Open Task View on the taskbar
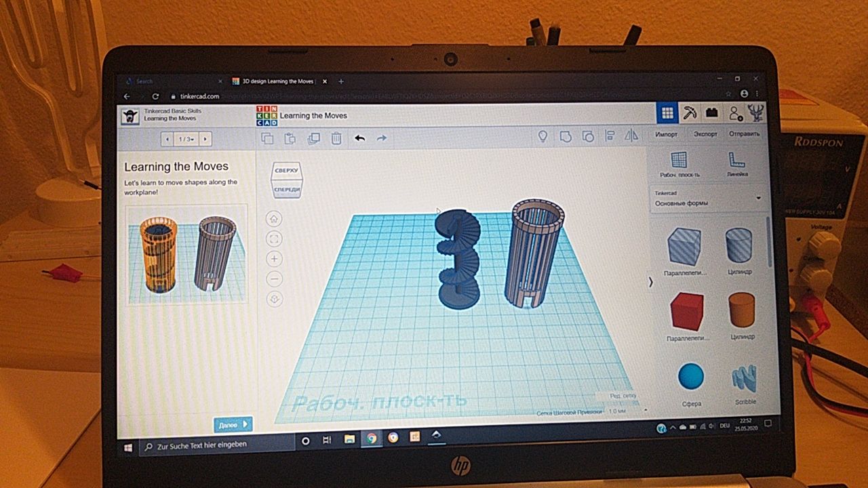The height and width of the screenshot is (488, 868). coord(327,440)
